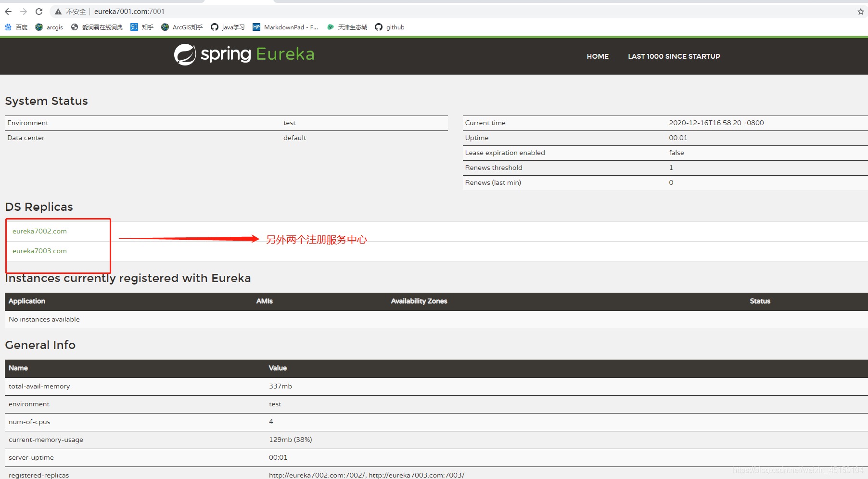The image size is (868, 479).
Task: Click the total-avail-memory row name
Action: [x=39, y=387]
